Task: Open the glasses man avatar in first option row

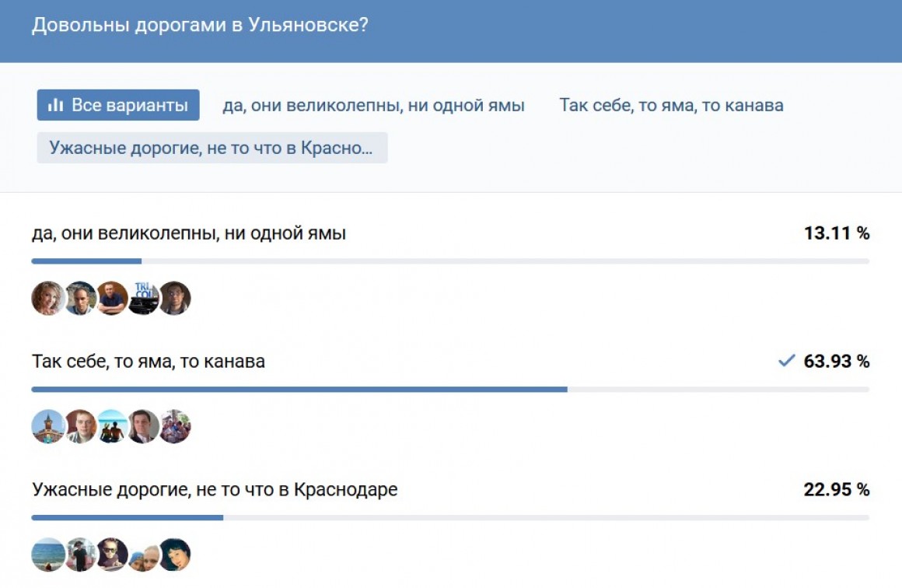Action: point(175,298)
